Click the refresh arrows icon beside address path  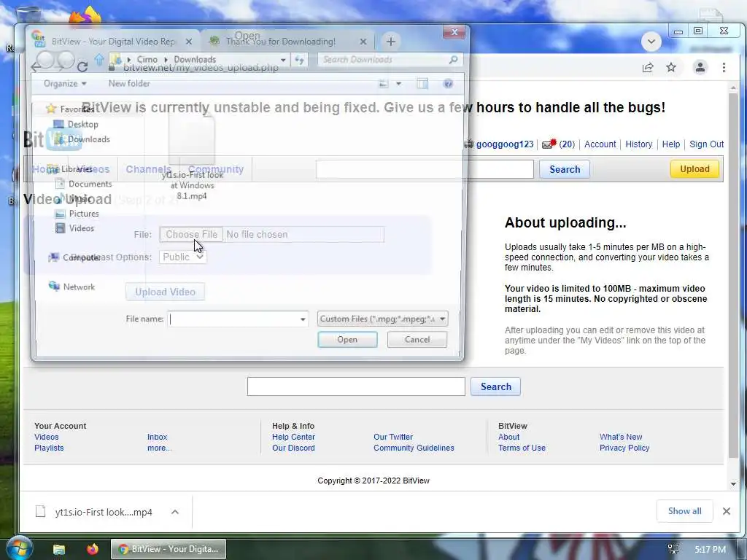[x=299, y=60]
